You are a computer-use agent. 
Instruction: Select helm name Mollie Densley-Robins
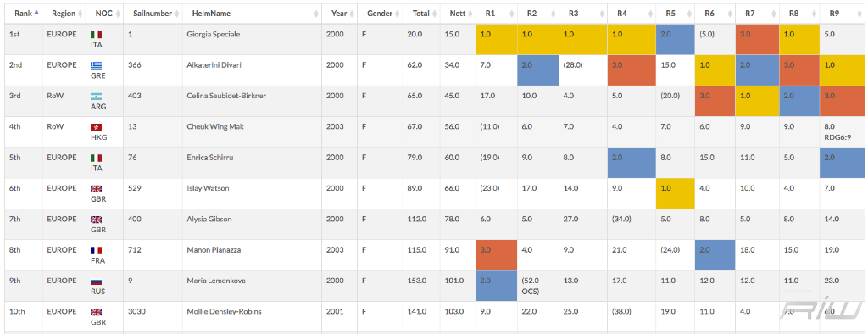225,312
